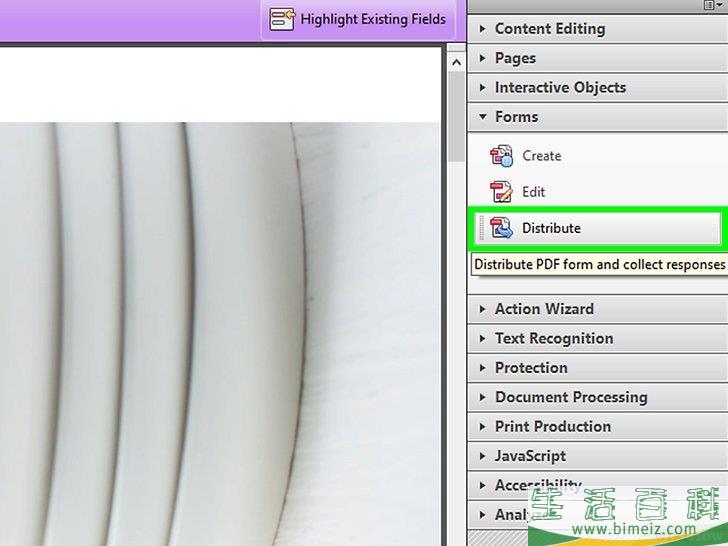Click the document vertical scrollbar thumb

coord(457,117)
